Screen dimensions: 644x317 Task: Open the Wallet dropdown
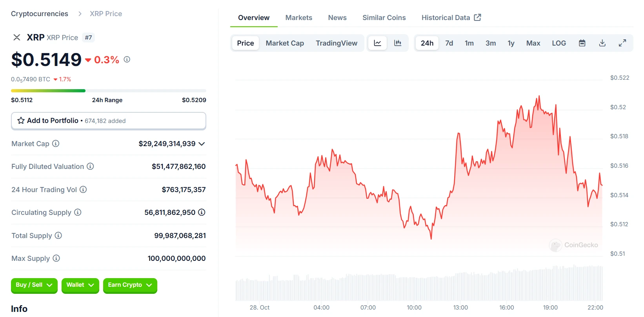tap(80, 285)
